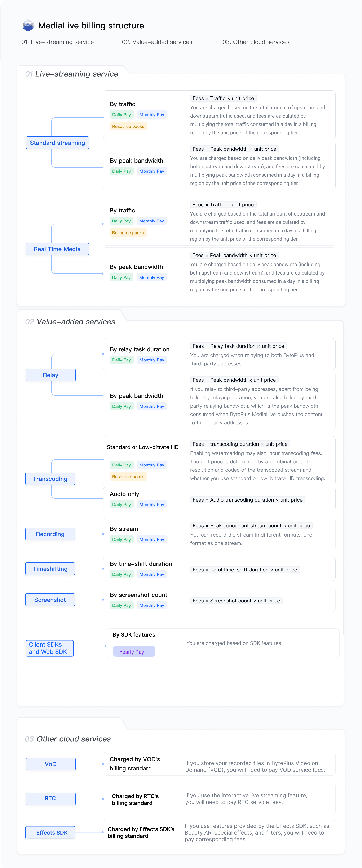Open the VoD cloud service box
This screenshot has width=362, height=868.
point(51,764)
